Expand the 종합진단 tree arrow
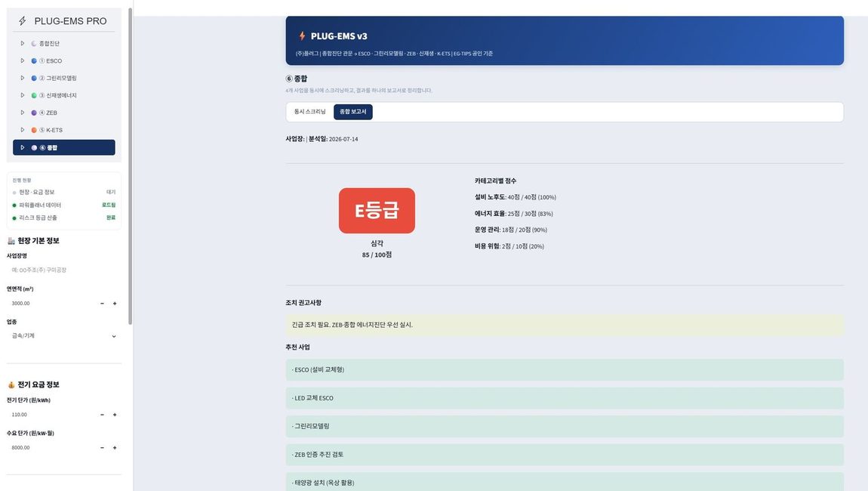This screenshot has width=868, height=491. pyautogui.click(x=23, y=43)
